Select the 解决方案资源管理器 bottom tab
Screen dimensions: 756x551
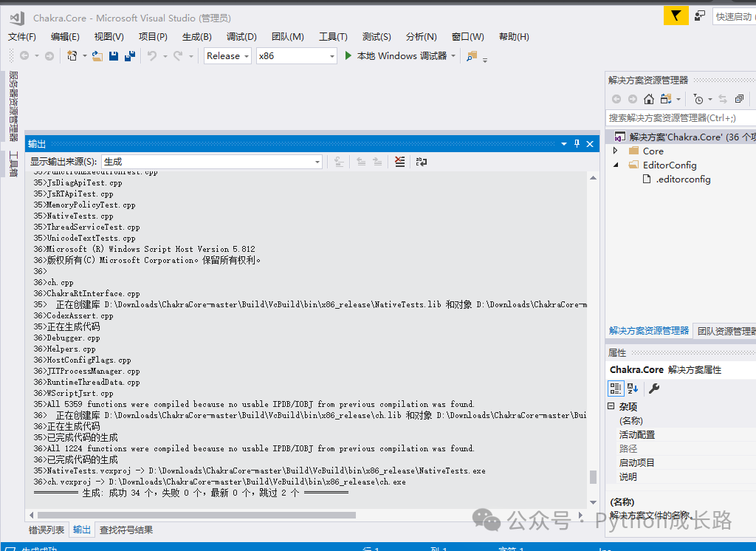[x=649, y=330]
